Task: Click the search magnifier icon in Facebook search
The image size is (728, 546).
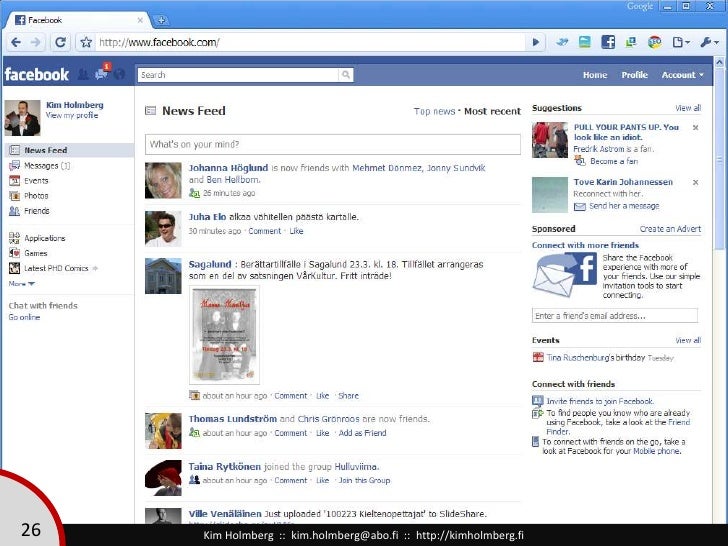Action: click(x=345, y=75)
